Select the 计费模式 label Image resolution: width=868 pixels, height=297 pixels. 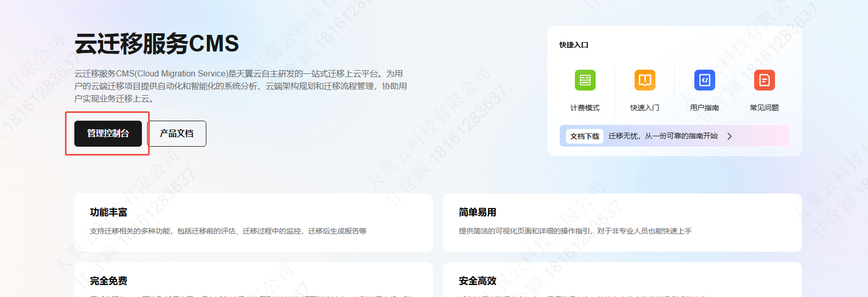585,108
